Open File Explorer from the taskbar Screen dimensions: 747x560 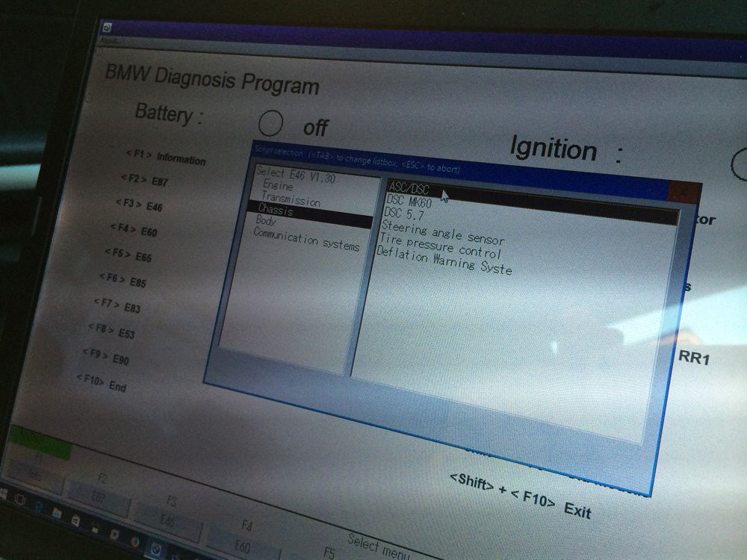pyautogui.click(x=57, y=513)
